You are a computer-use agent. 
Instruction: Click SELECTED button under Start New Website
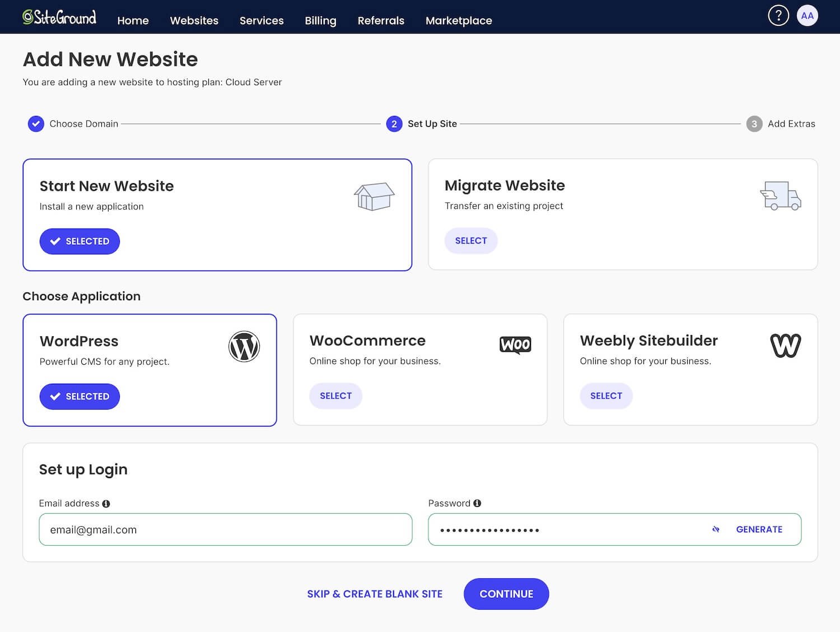point(80,241)
